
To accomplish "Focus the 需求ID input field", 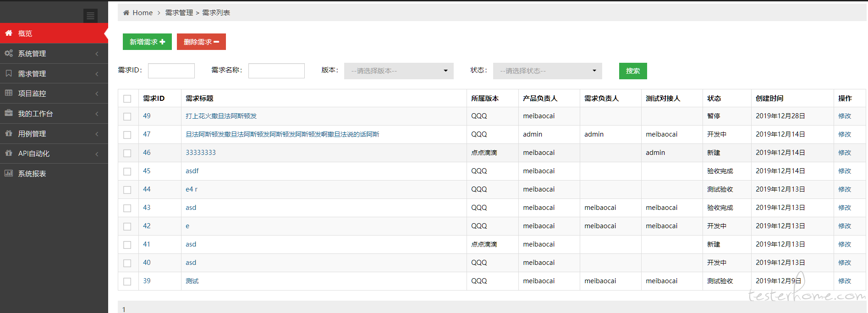I will tap(171, 71).
